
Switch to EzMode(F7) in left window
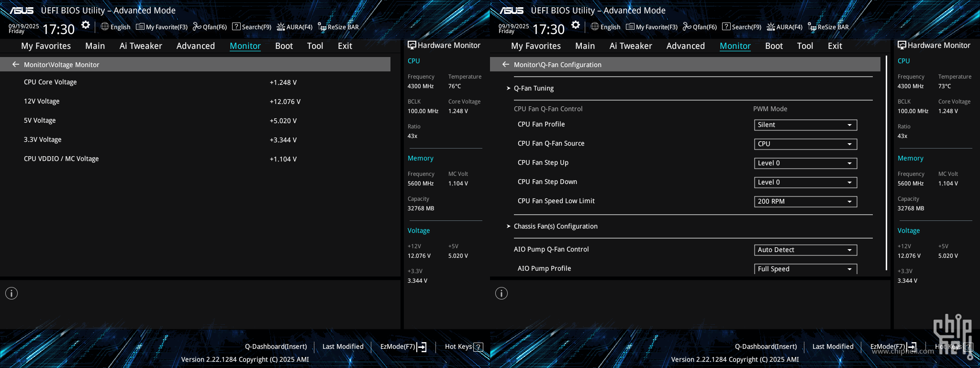coord(403,346)
